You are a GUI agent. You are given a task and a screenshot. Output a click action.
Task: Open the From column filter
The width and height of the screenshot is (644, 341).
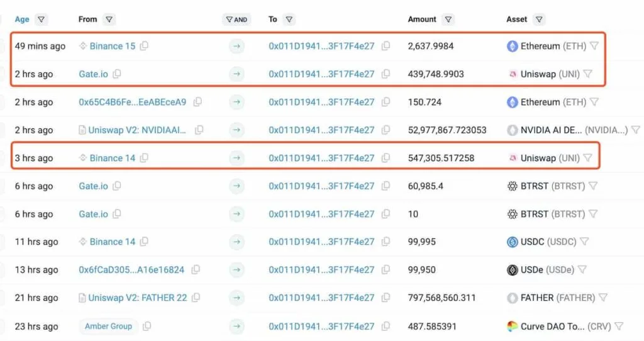(109, 20)
